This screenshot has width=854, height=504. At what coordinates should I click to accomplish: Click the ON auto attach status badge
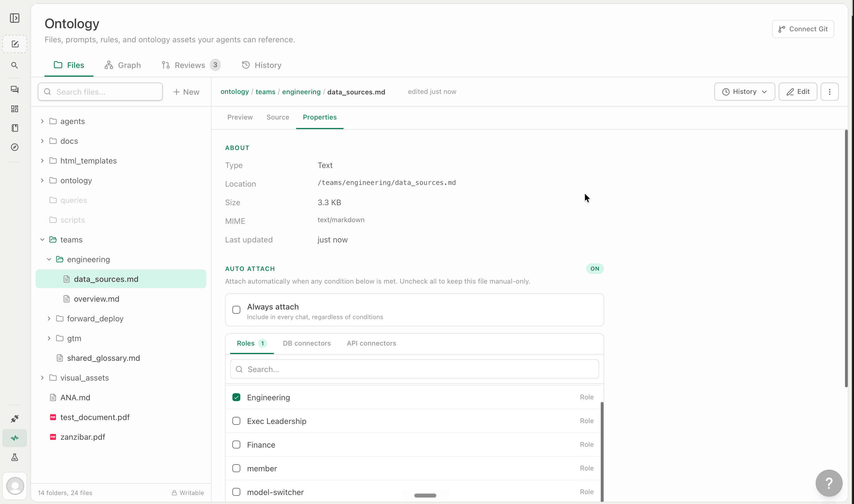pyautogui.click(x=595, y=269)
